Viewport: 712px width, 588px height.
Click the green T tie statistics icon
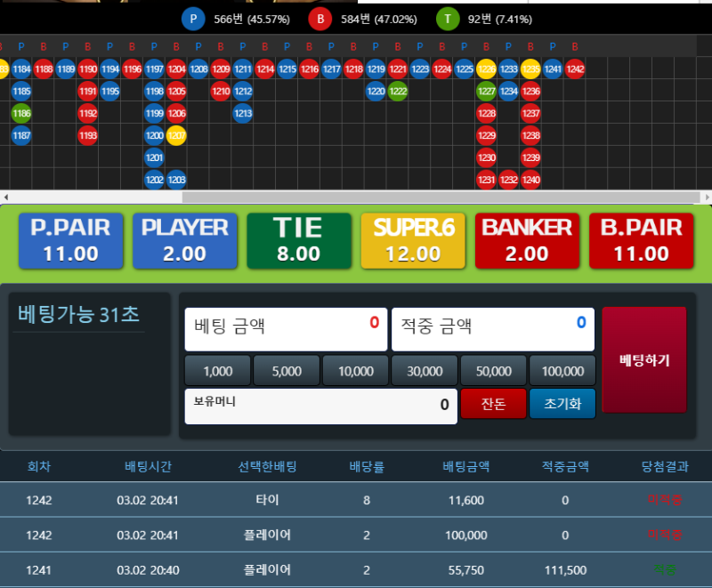(448, 19)
